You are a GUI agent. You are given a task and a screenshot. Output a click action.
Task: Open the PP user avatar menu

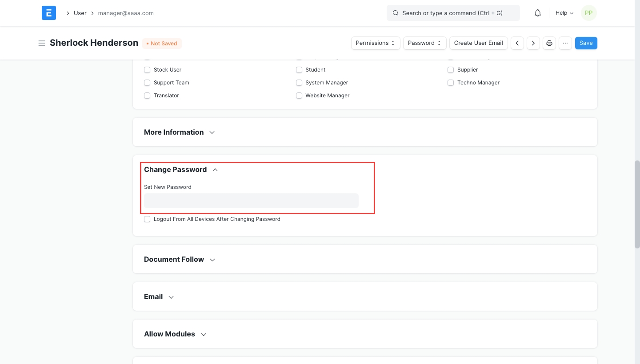point(588,13)
